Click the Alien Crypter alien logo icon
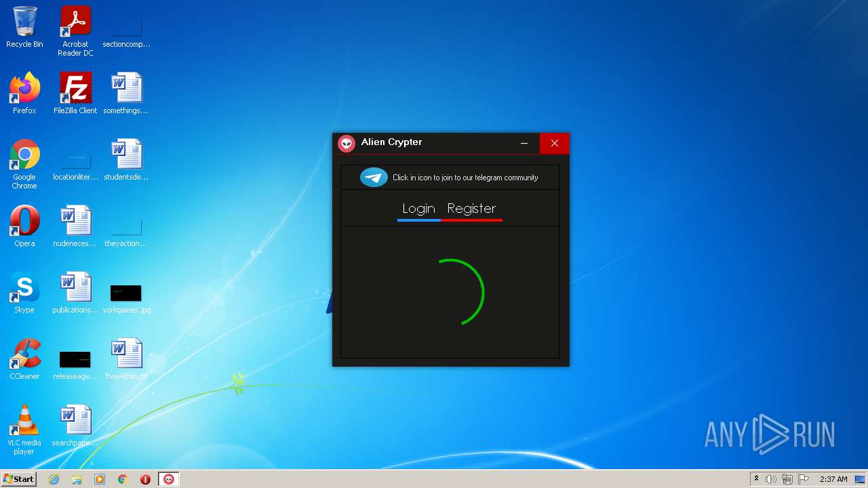 tap(347, 143)
